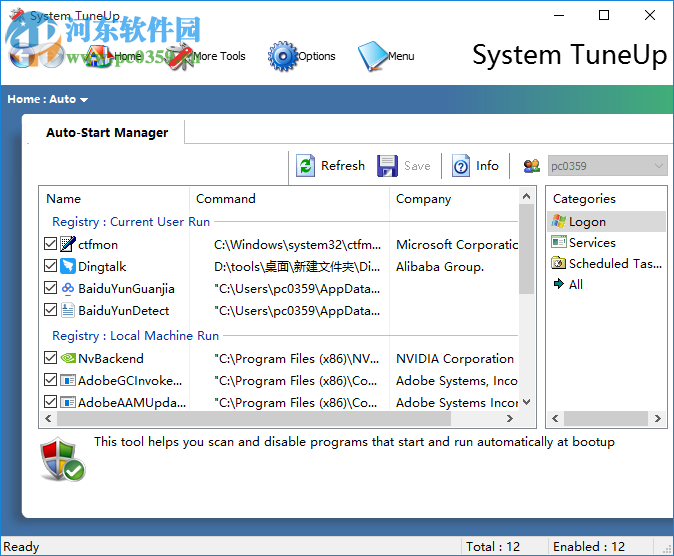Select the Logon category
Image resolution: width=674 pixels, height=556 pixels.
[x=607, y=221]
